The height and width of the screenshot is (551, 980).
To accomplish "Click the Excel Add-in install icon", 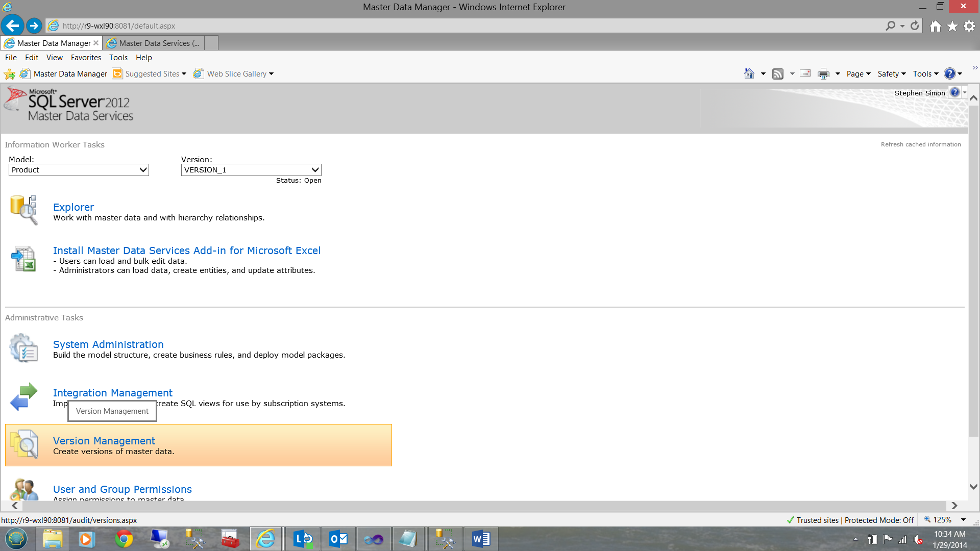I will [x=23, y=259].
